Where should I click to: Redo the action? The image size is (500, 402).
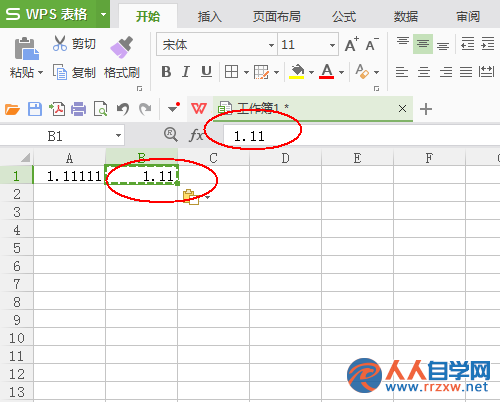(145, 109)
